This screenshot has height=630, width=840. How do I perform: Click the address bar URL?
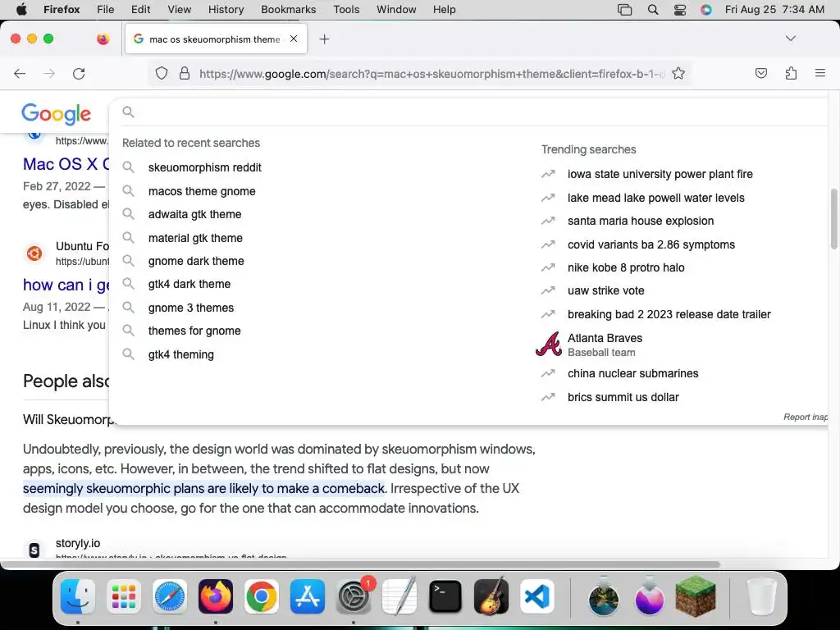pyautogui.click(x=431, y=74)
